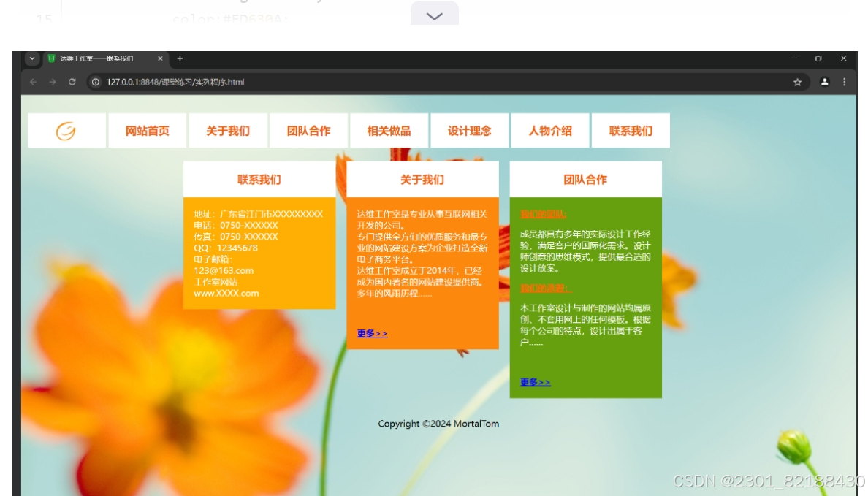The height and width of the screenshot is (496, 868).
Task: Open the browser three-dot menu
Action: 844,82
